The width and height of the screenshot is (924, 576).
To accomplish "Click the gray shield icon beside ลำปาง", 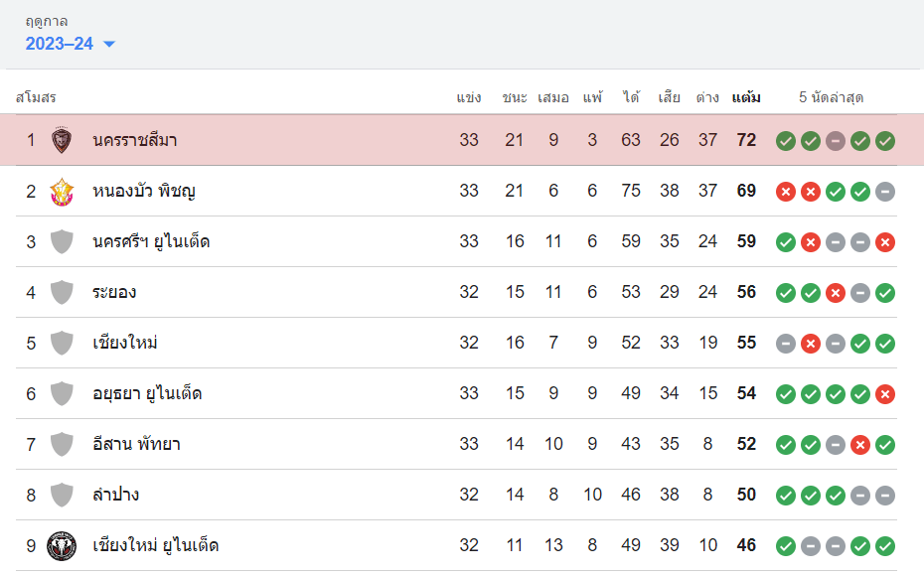I will click(x=62, y=495).
